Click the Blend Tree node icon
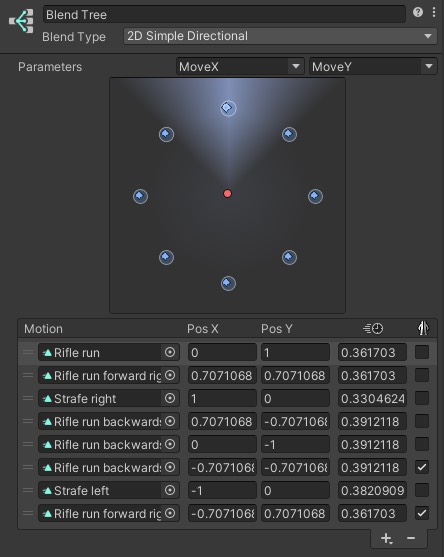The height and width of the screenshot is (557, 444). point(21,21)
